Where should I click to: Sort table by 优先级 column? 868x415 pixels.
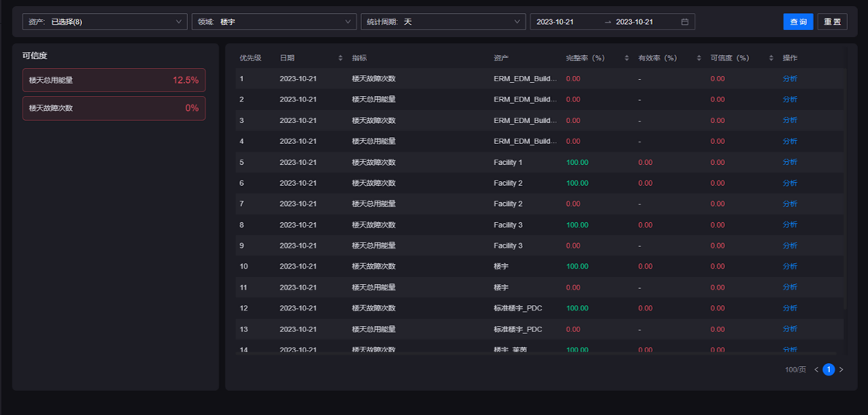click(250, 58)
